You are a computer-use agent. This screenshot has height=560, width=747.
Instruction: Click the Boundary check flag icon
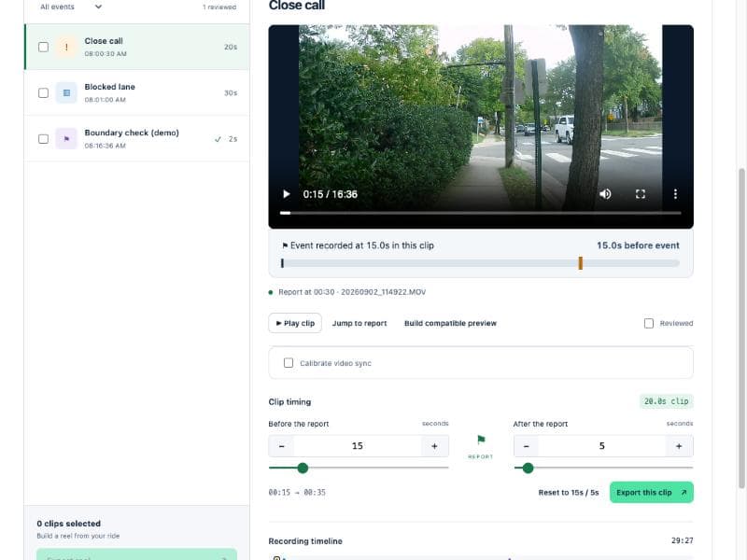(66, 138)
